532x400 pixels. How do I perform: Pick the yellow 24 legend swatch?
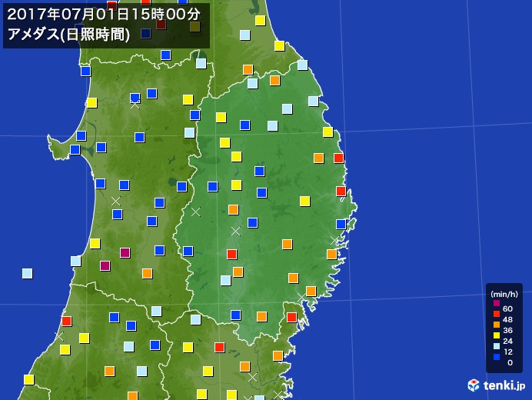[497, 336]
